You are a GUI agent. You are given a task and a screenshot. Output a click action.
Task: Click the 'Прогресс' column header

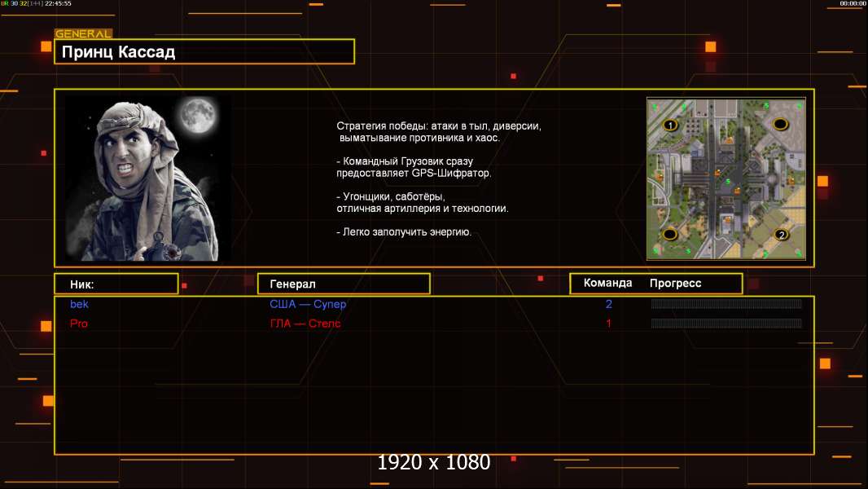(x=675, y=283)
